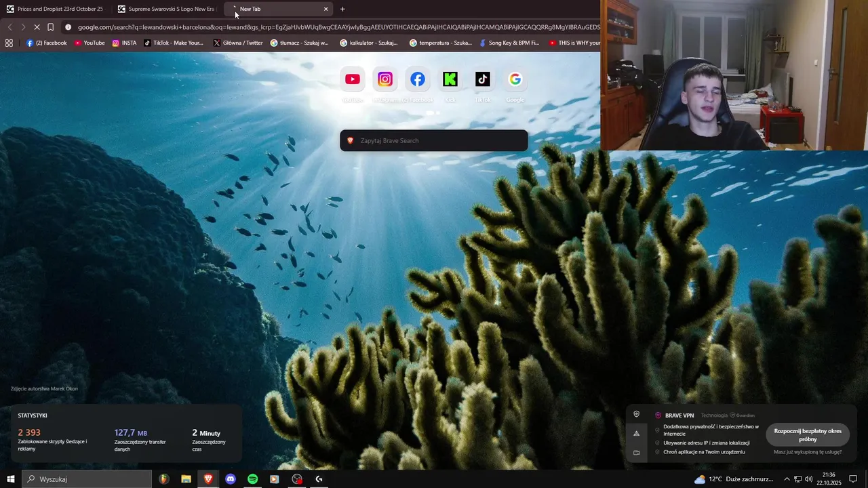The height and width of the screenshot is (488, 868).
Task: Open FL Studio from the taskbar
Action: [x=163, y=479]
